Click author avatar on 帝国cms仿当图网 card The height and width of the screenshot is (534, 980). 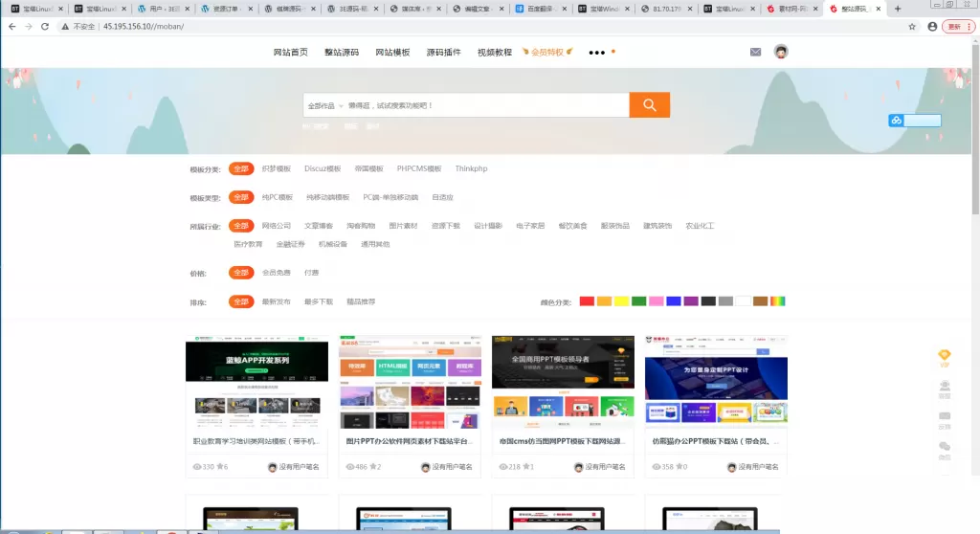(578, 467)
